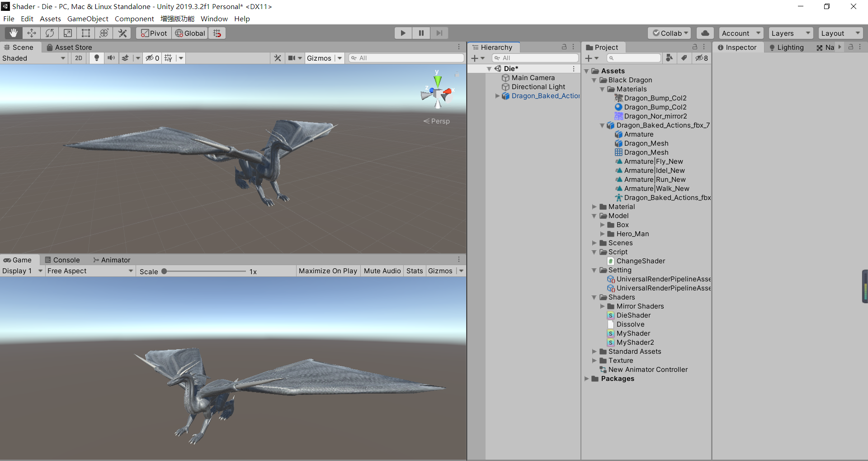The image size is (868, 461).
Task: Enable Mute Audio in the Game view
Action: point(382,271)
